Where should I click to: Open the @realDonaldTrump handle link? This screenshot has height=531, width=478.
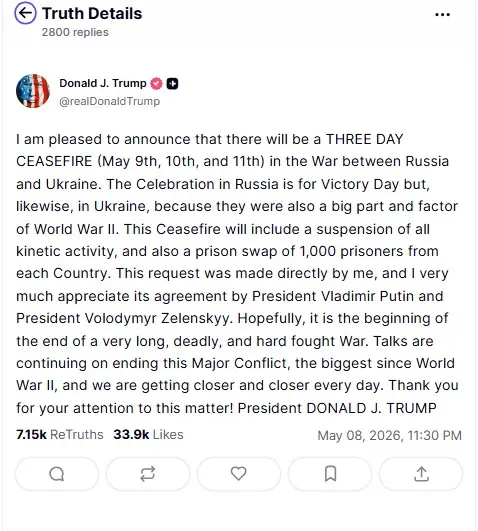point(109,101)
